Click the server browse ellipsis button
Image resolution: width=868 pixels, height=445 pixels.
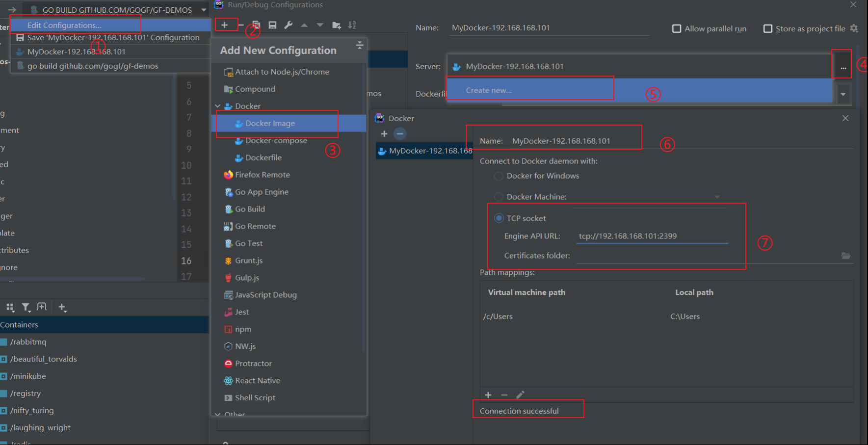(843, 66)
